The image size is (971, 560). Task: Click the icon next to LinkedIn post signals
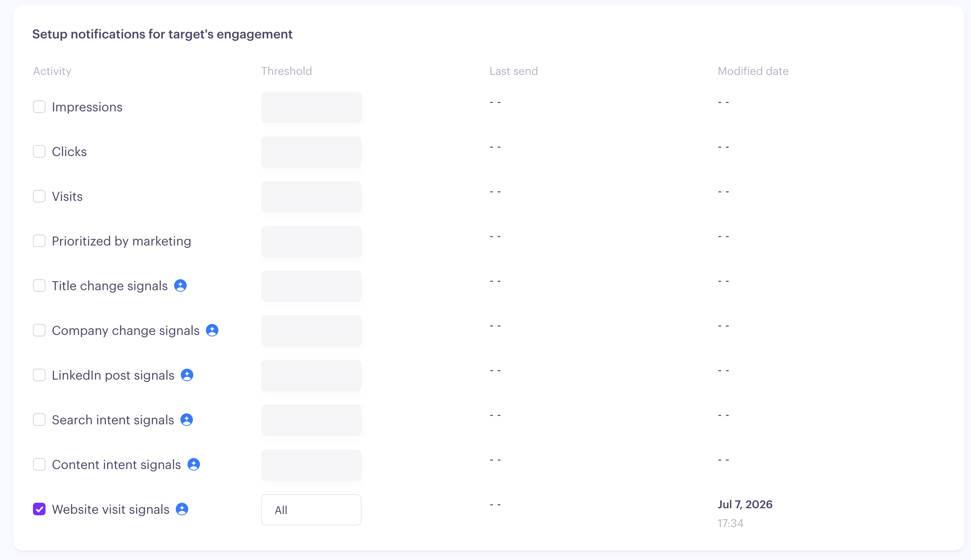coord(187,375)
